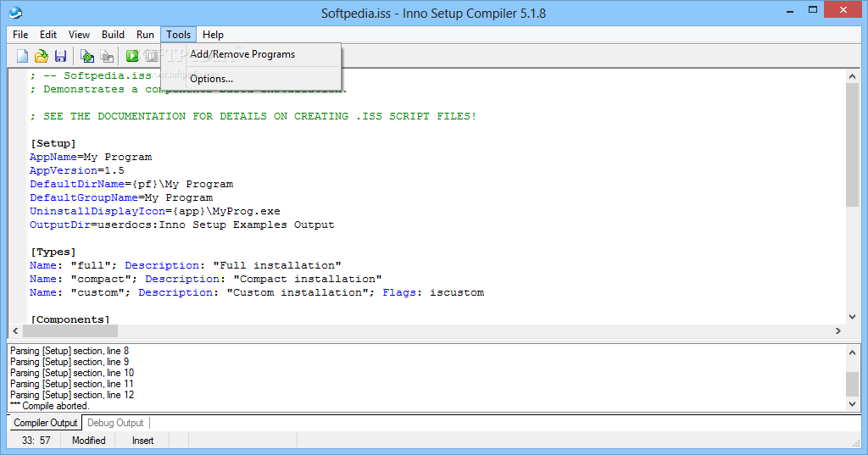Switch to Compiler Output tab
Screen dimensions: 868x455
[46, 423]
